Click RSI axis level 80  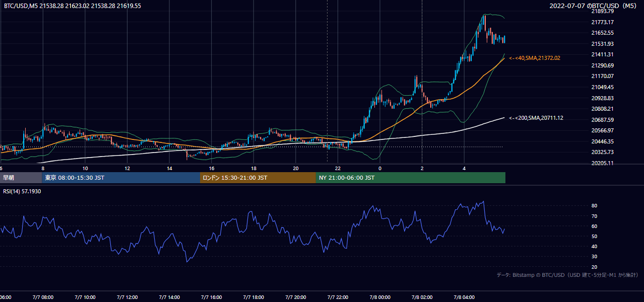pos(594,206)
